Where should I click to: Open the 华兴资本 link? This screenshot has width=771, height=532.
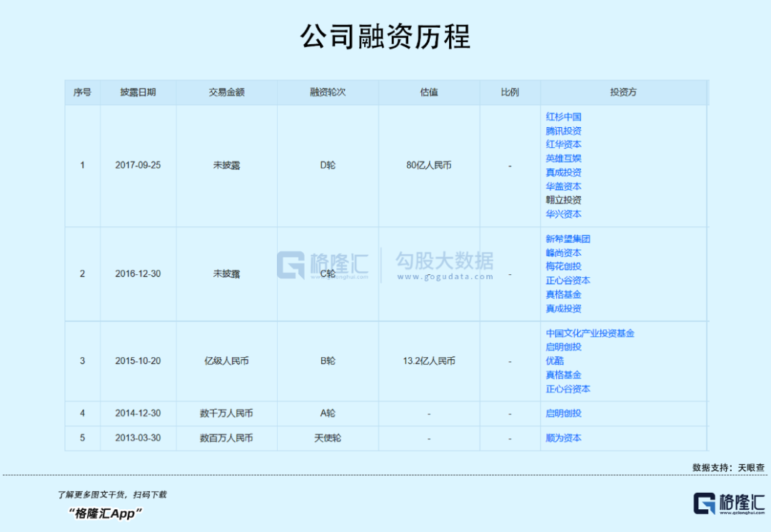563,214
